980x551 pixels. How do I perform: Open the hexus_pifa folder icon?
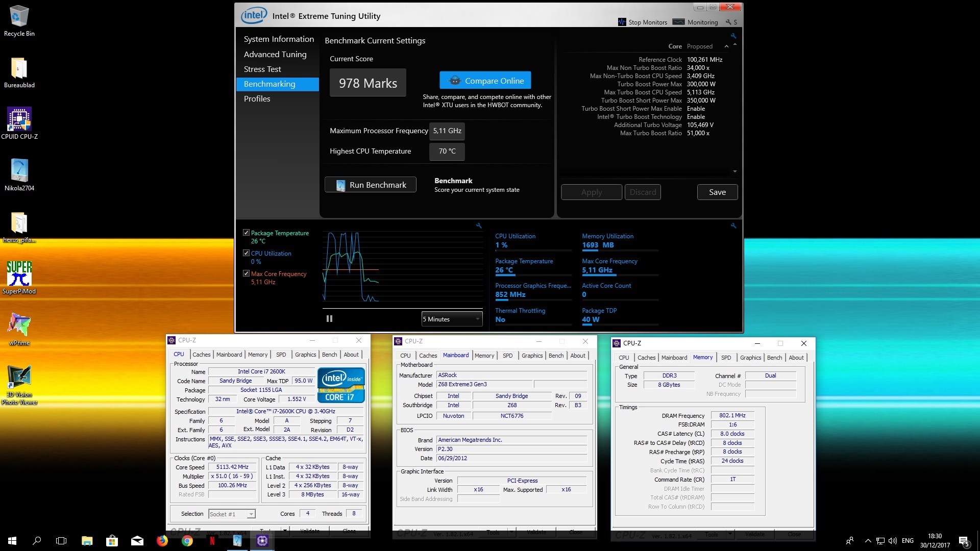click(19, 227)
